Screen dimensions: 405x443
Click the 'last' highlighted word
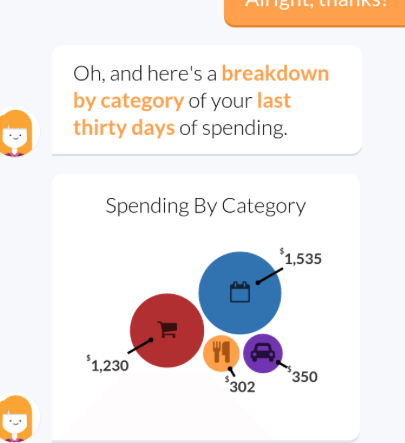pos(274,101)
